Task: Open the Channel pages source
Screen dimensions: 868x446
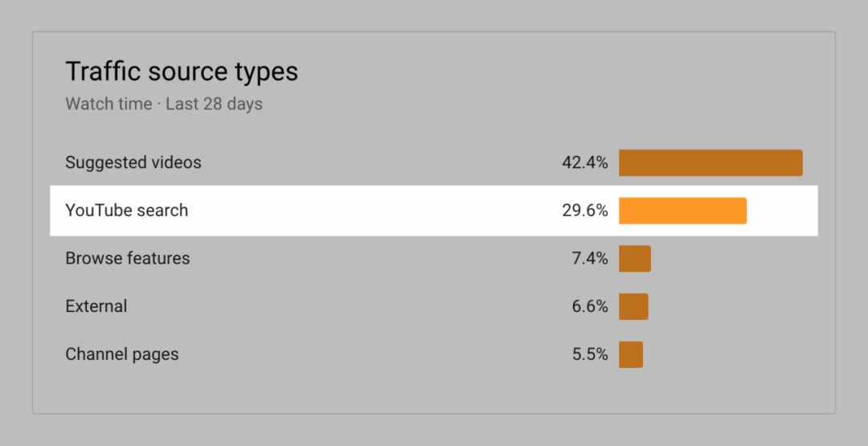Action: 122,354
